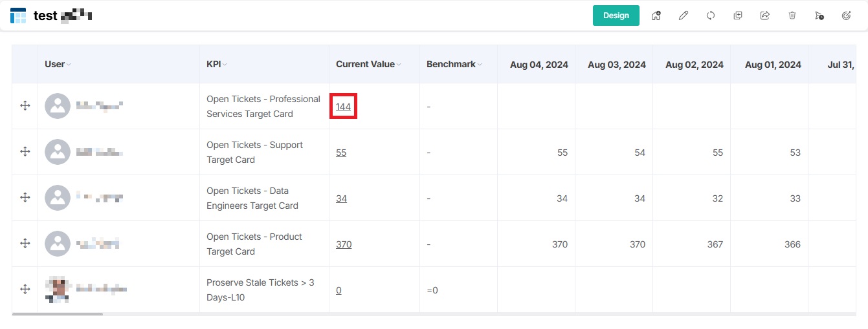Image resolution: width=868 pixels, height=329 pixels.
Task: Open the 144 current value link
Action: coord(343,107)
